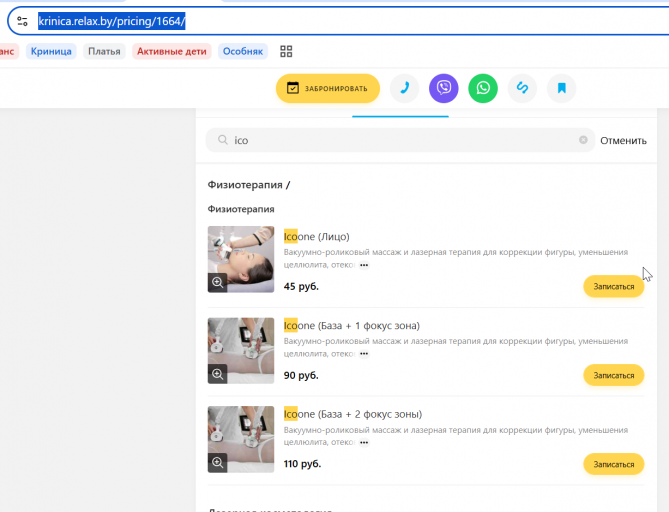Open the Icoone (Лицо) thumbnail
This screenshot has height=512, width=669.
241,259
